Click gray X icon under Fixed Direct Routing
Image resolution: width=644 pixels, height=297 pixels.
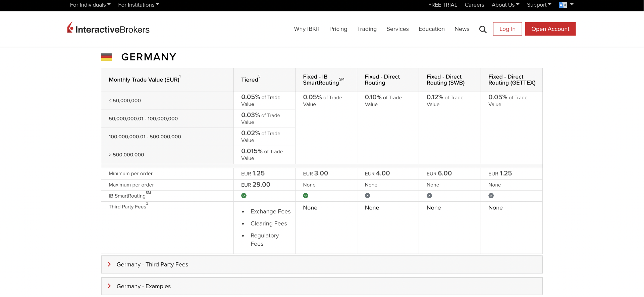click(368, 196)
